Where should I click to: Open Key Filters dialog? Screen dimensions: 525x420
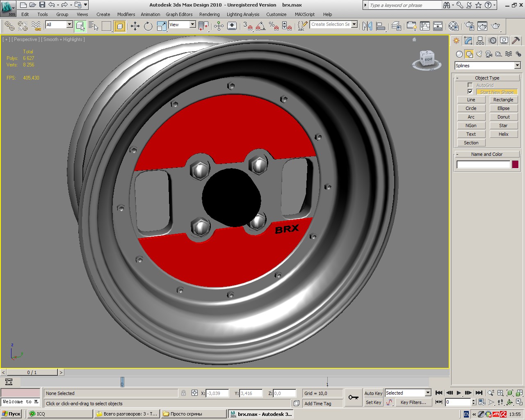(413, 402)
